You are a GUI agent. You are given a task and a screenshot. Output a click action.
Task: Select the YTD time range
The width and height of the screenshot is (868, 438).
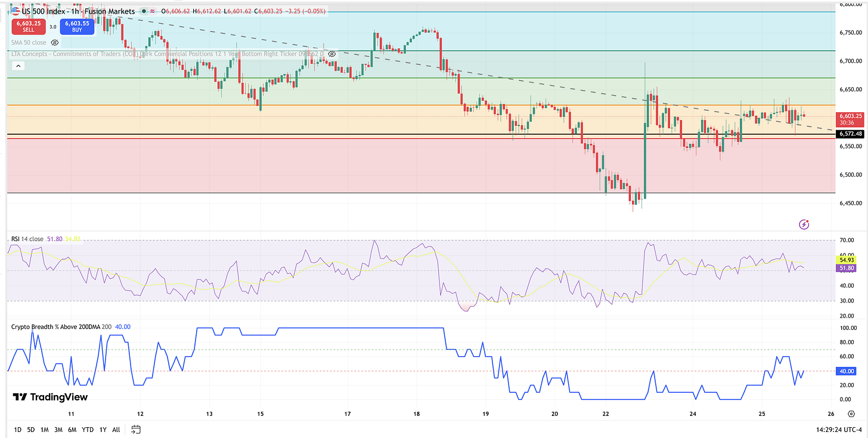(88, 430)
